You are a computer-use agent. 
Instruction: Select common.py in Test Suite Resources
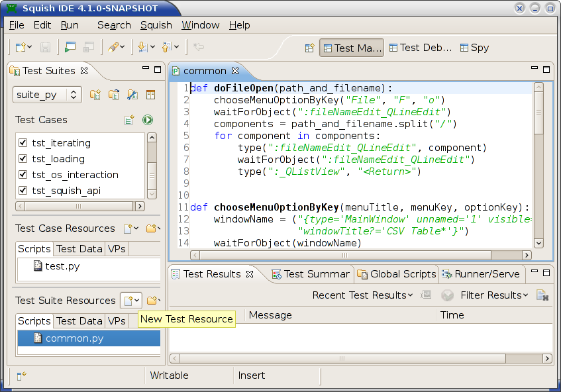pos(74,338)
